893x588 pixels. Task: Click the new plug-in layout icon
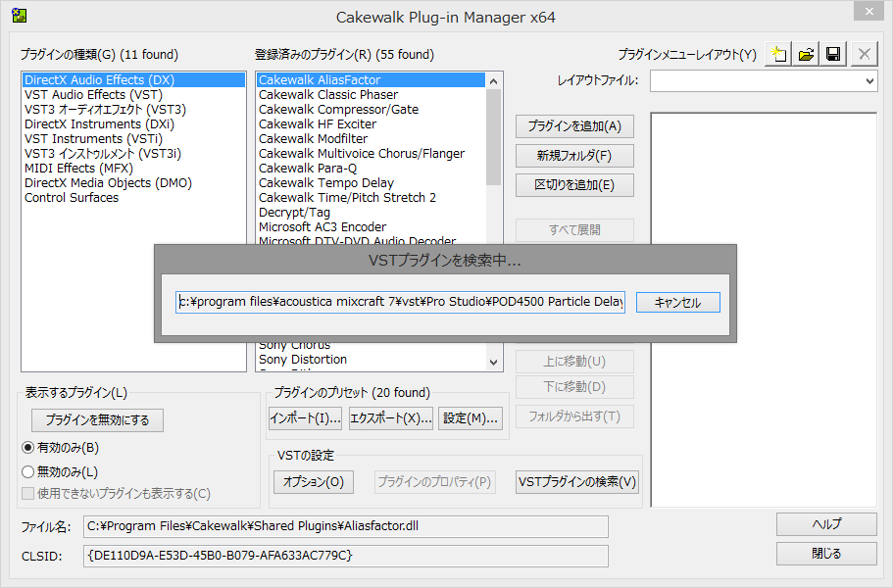pos(778,55)
